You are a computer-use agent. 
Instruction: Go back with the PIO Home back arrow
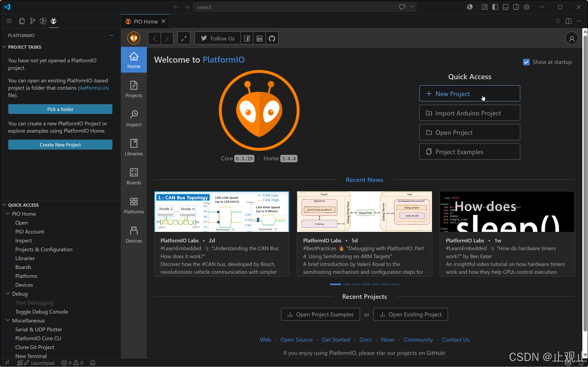154,38
